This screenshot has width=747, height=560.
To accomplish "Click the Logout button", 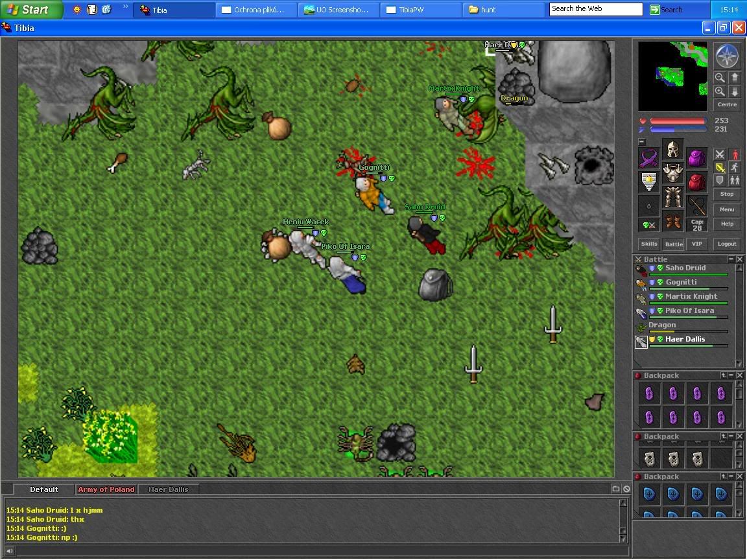I will 727,244.
